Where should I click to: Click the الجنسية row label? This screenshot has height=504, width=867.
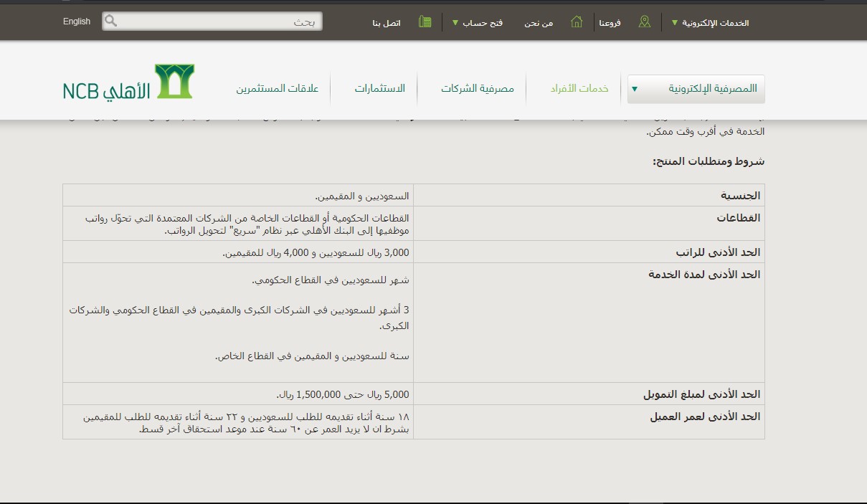coord(741,196)
